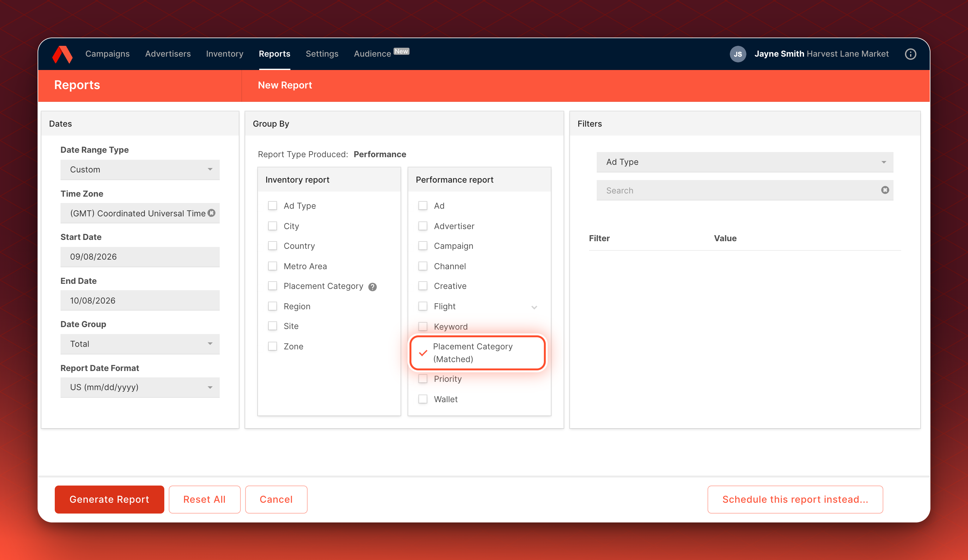The width and height of the screenshot is (968, 560).
Task: Expand the Flight chevron
Action: pyautogui.click(x=534, y=307)
